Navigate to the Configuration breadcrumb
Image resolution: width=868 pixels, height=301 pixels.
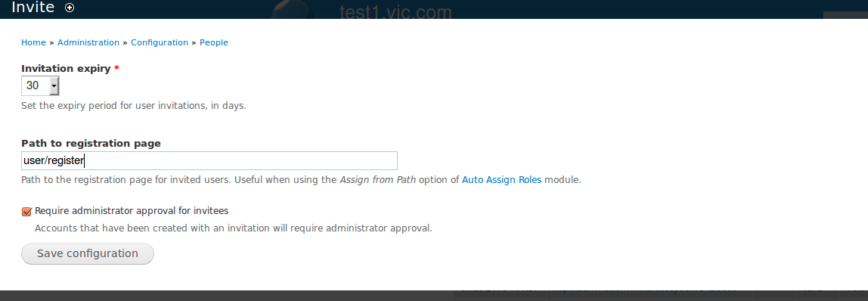(160, 42)
